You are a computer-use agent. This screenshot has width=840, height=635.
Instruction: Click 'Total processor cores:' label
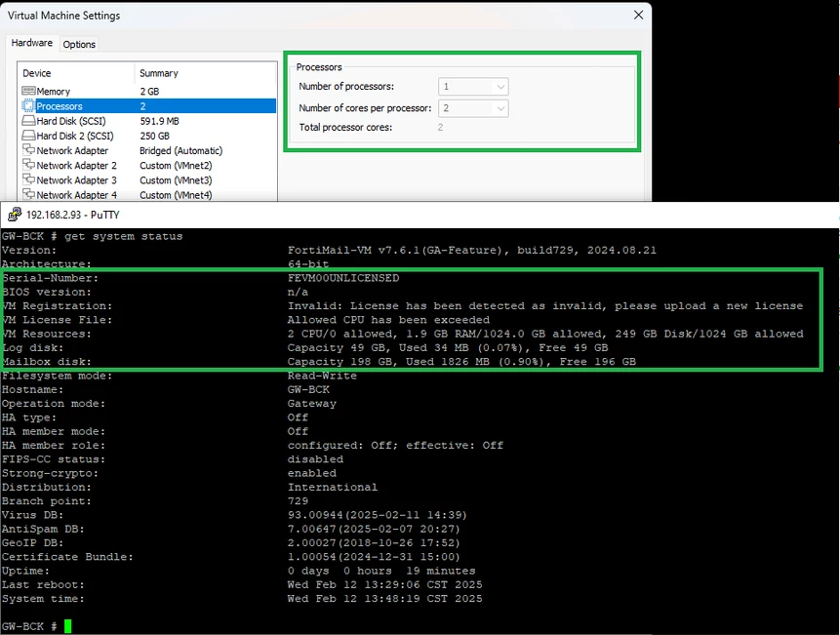click(x=345, y=128)
